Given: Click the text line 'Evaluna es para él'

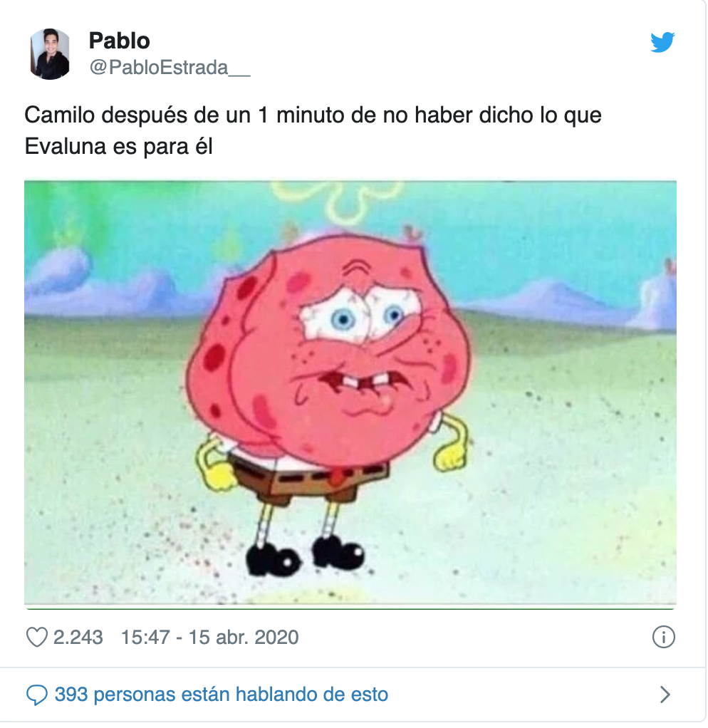Looking at the screenshot, I should (119, 147).
